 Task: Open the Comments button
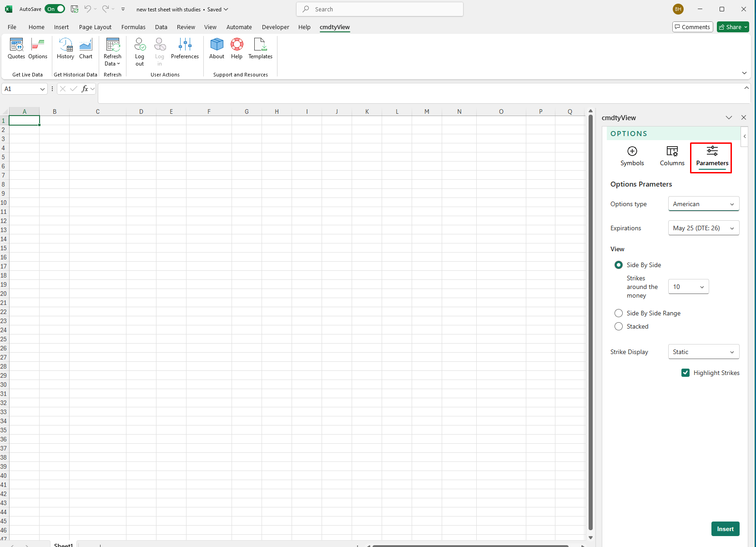692,27
